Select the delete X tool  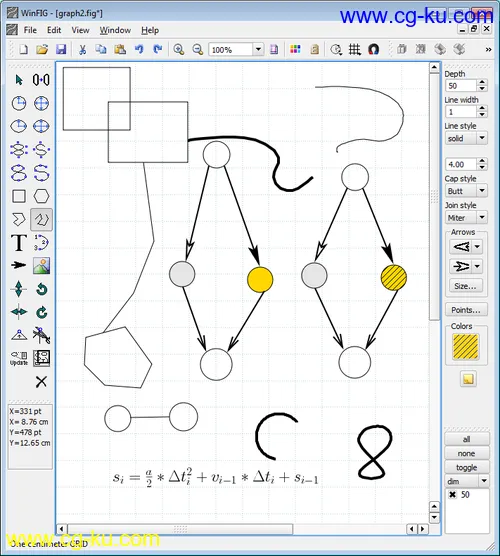41,382
